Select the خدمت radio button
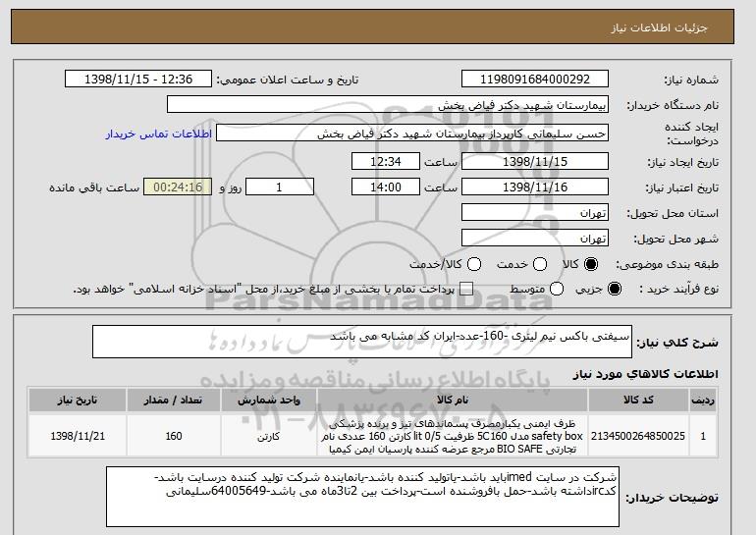 point(540,264)
